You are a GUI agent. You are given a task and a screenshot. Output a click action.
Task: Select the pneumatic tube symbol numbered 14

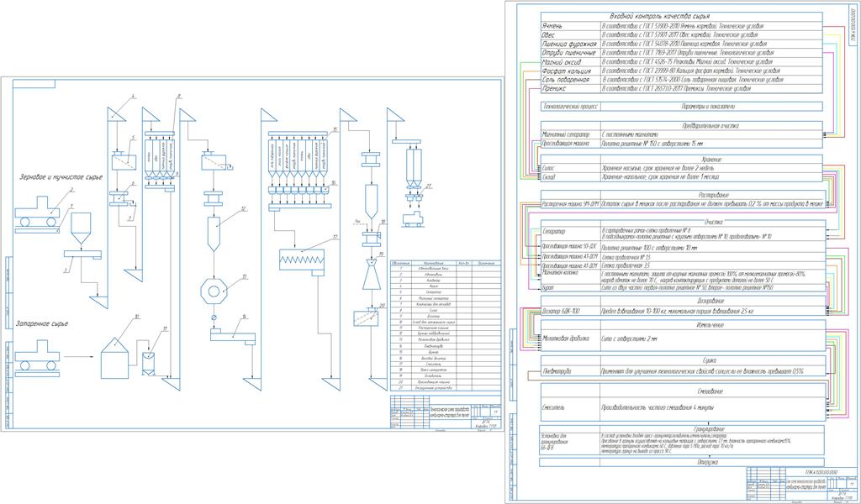pos(233,336)
